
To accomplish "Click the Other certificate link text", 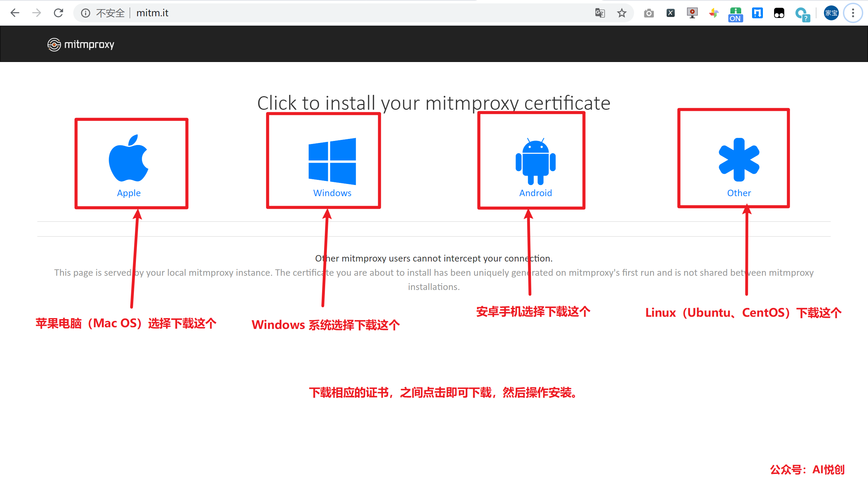I will pyautogui.click(x=739, y=193).
